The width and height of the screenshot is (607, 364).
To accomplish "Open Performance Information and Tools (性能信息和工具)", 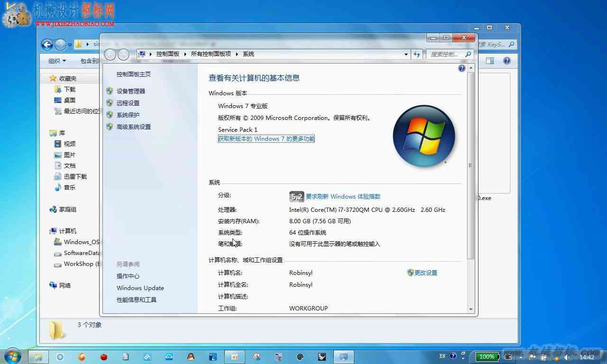I will pos(137,300).
